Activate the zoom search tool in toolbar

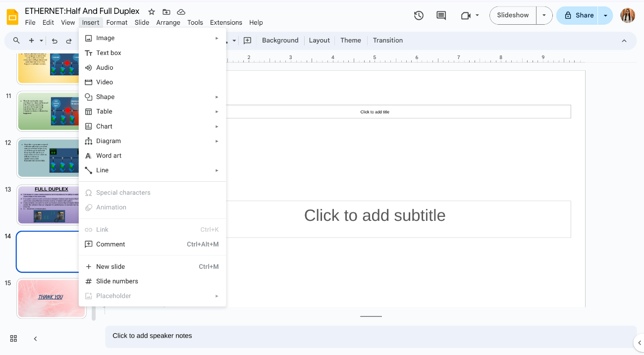16,41
